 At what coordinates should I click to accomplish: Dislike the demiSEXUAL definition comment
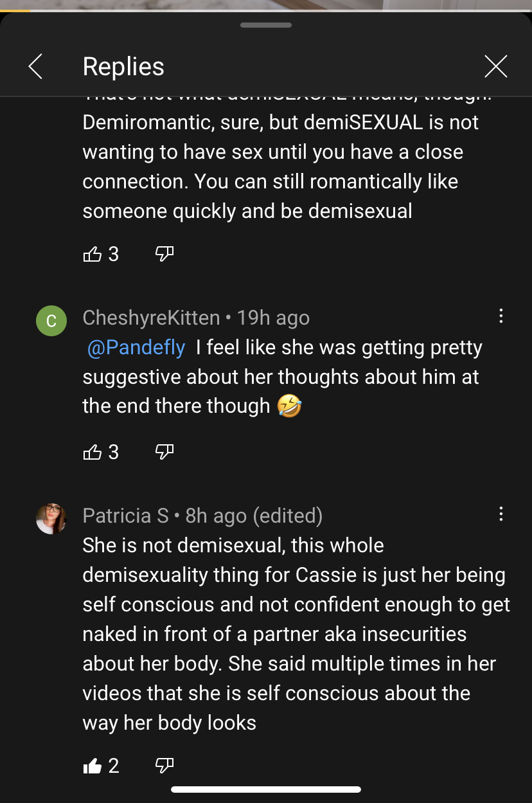(x=165, y=255)
